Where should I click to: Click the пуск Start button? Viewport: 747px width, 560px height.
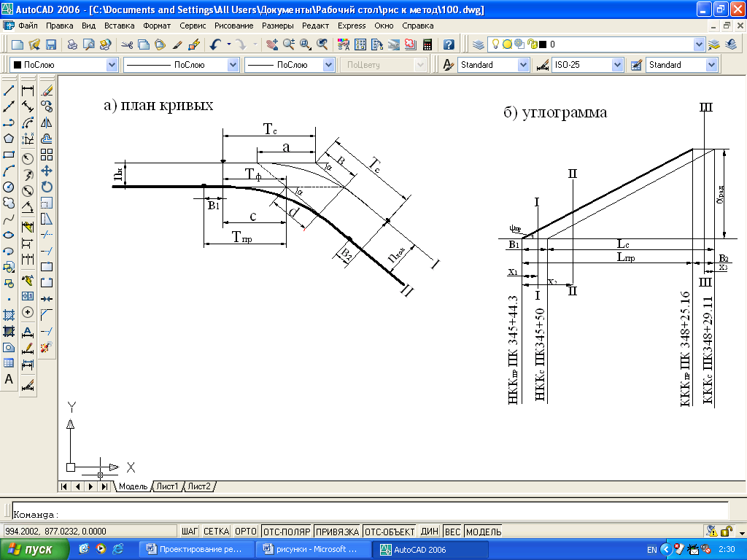coord(34,549)
